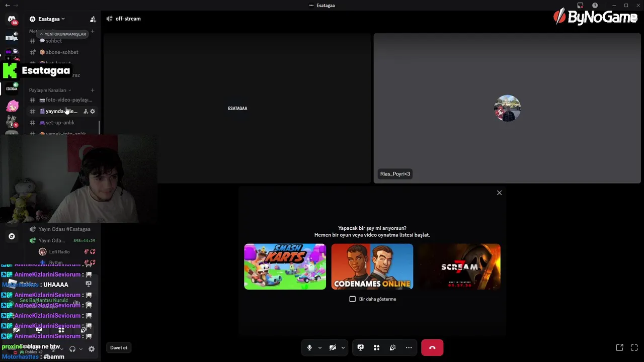Click the Rias_Poyri<3 participant tile

(x=507, y=108)
